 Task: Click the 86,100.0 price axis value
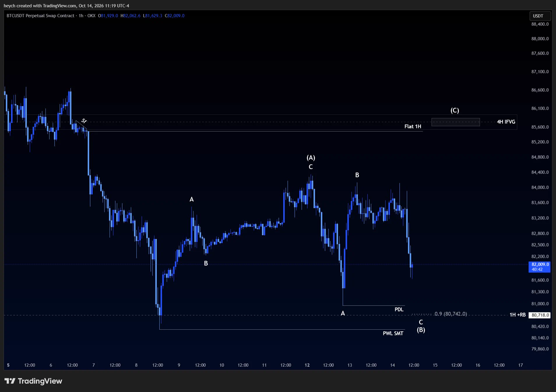click(540, 108)
